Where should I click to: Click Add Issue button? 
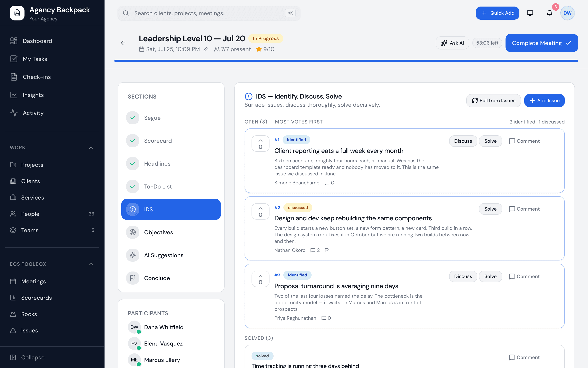pyautogui.click(x=544, y=101)
